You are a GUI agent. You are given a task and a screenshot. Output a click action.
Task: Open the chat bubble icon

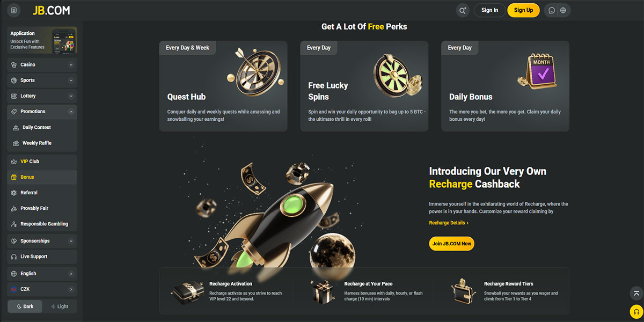(x=551, y=10)
